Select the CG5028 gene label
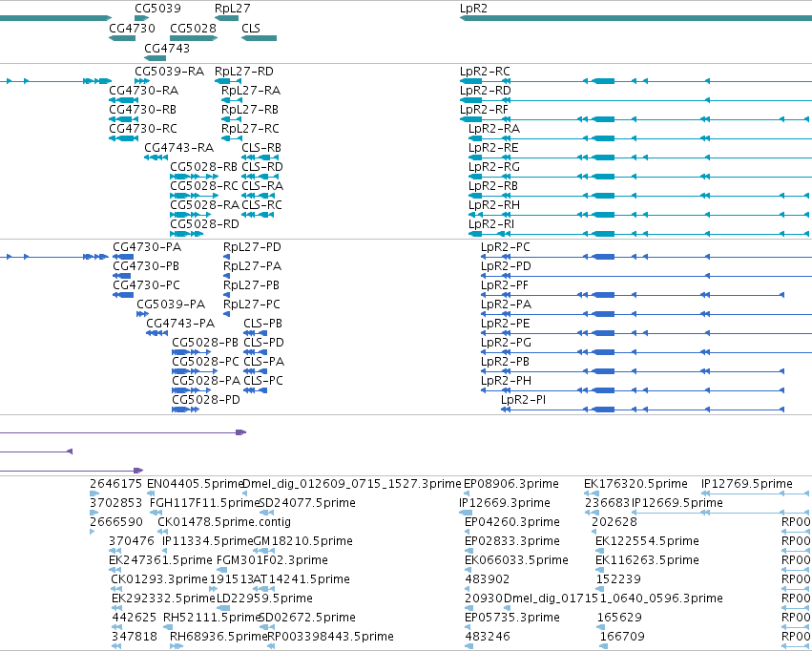The height and width of the screenshot is (651, 812). point(193,28)
